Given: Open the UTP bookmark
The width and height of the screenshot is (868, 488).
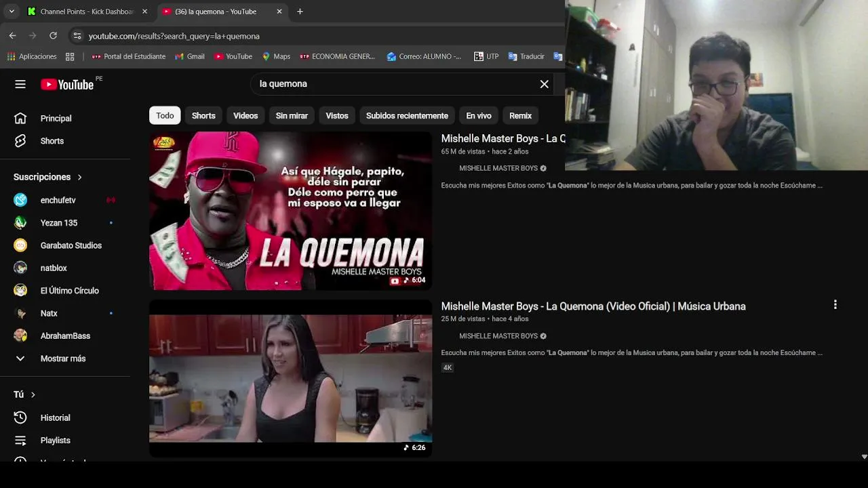Looking at the screenshot, I should 486,56.
